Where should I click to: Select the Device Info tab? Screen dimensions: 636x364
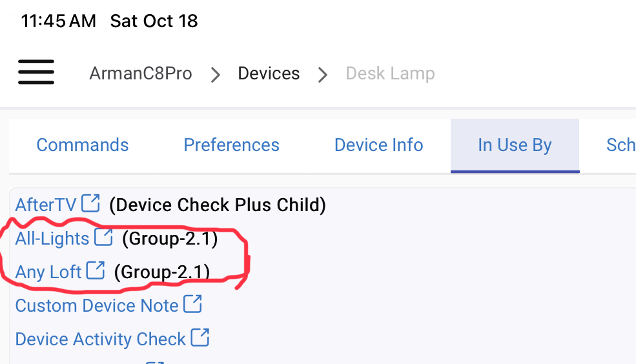pyautogui.click(x=378, y=145)
